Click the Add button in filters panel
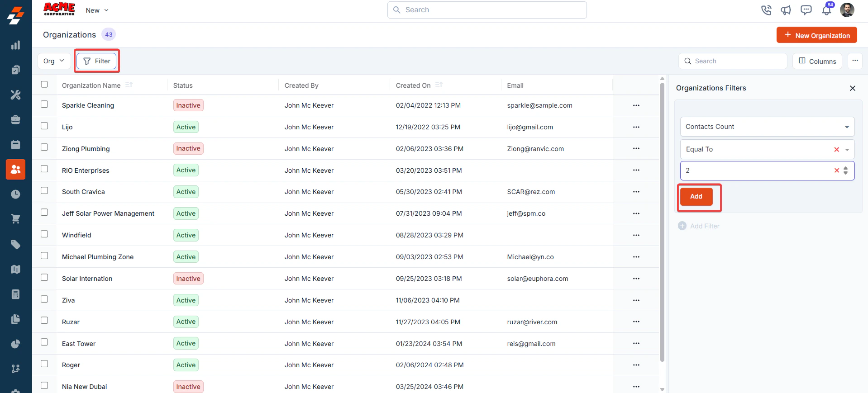This screenshot has height=393, width=868. pos(696,196)
